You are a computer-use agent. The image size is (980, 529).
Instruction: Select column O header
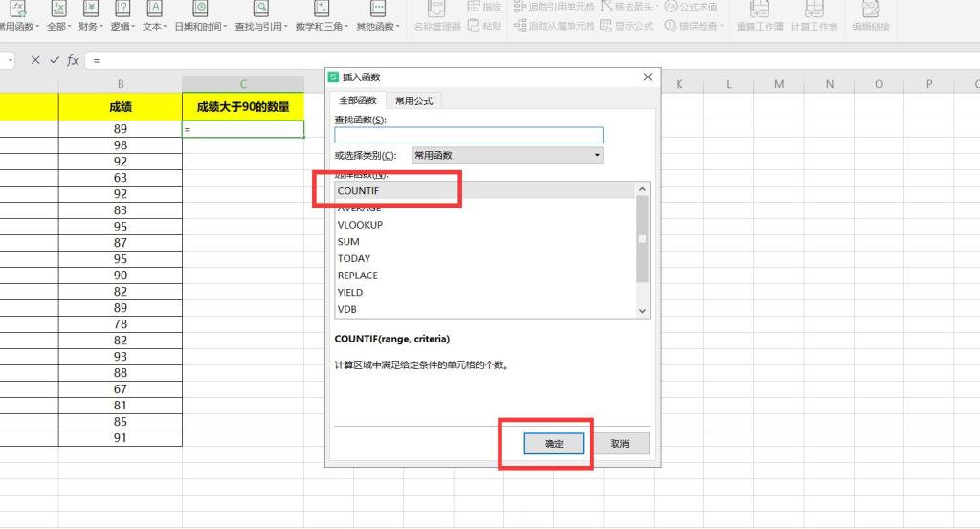879,83
